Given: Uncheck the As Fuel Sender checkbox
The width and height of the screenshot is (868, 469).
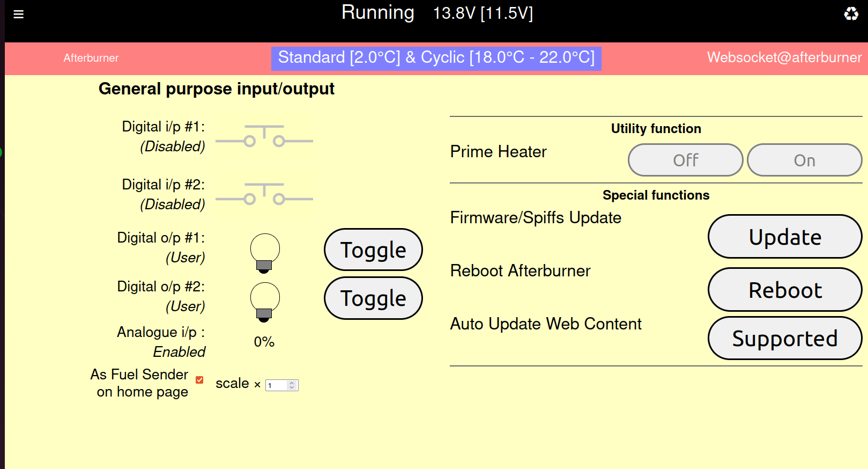Looking at the screenshot, I should tap(199, 380).
